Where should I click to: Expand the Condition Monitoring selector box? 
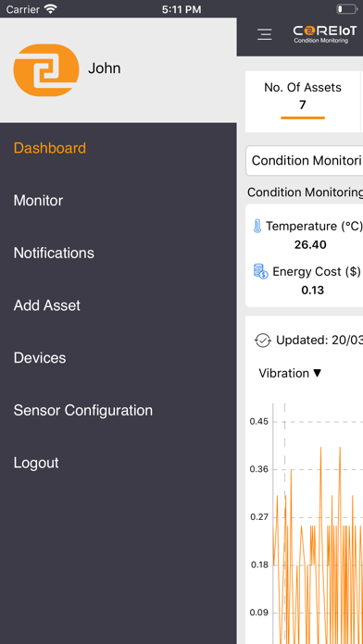305,161
